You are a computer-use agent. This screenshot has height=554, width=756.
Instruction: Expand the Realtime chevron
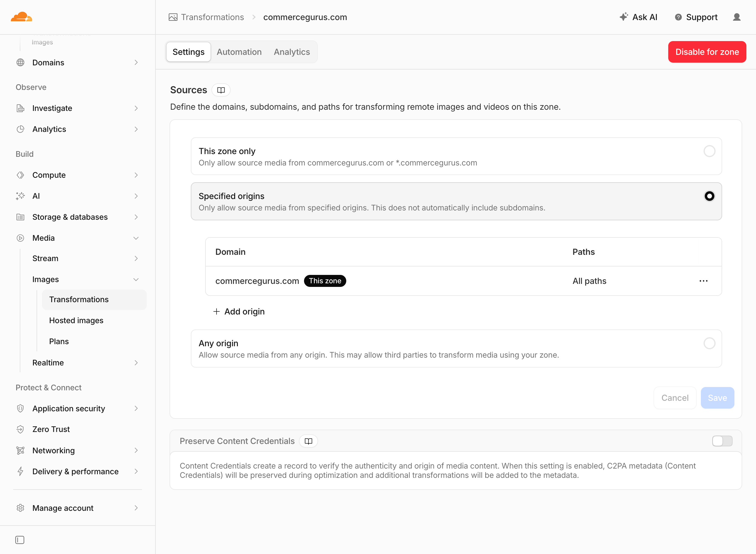pyautogui.click(x=136, y=362)
